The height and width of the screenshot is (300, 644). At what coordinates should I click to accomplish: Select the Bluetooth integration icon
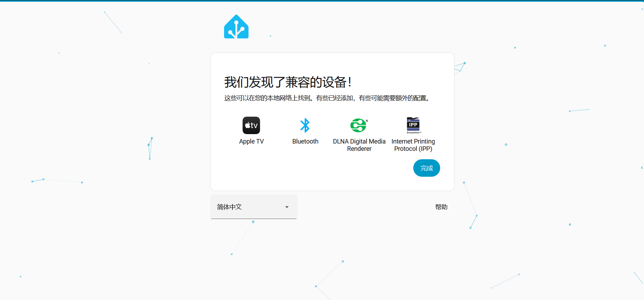pyautogui.click(x=305, y=125)
